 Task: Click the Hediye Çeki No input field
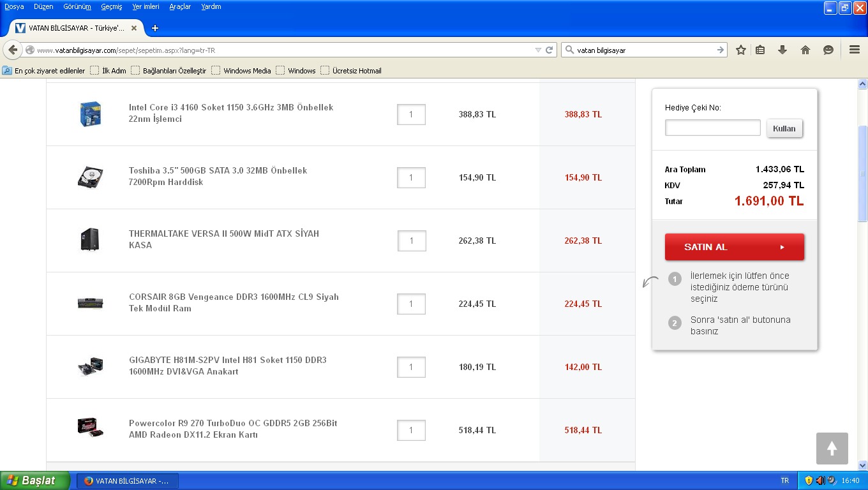[x=713, y=128]
